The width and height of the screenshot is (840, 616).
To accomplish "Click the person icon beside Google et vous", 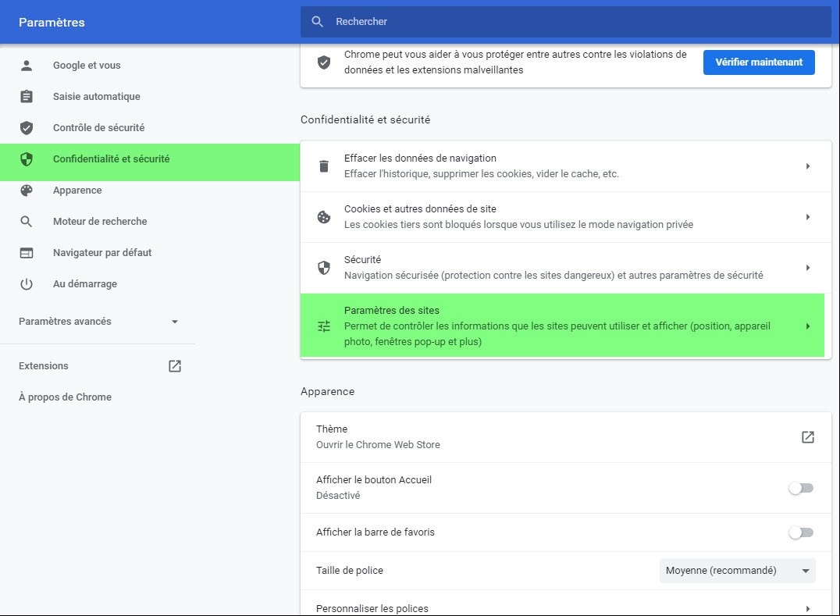I will [27, 66].
